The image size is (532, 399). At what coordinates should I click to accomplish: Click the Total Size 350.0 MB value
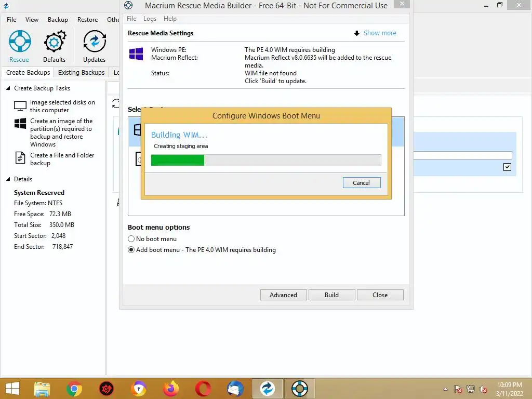click(x=62, y=225)
